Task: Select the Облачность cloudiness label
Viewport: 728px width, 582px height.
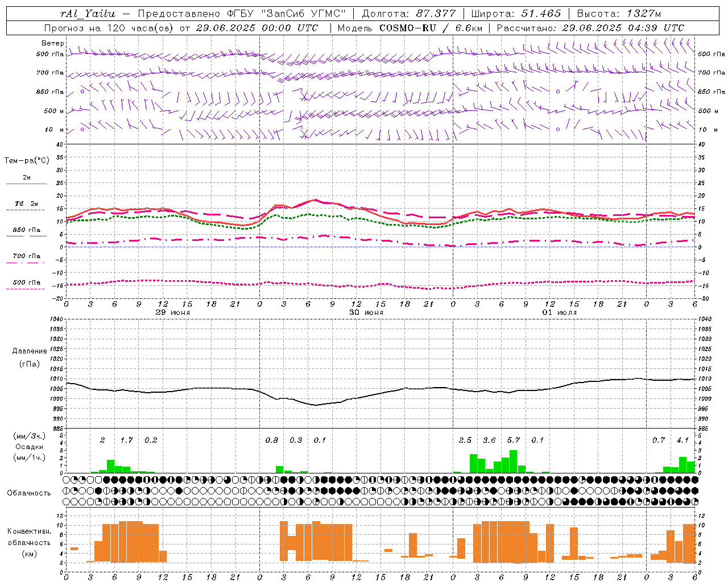Action: click(x=29, y=493)
